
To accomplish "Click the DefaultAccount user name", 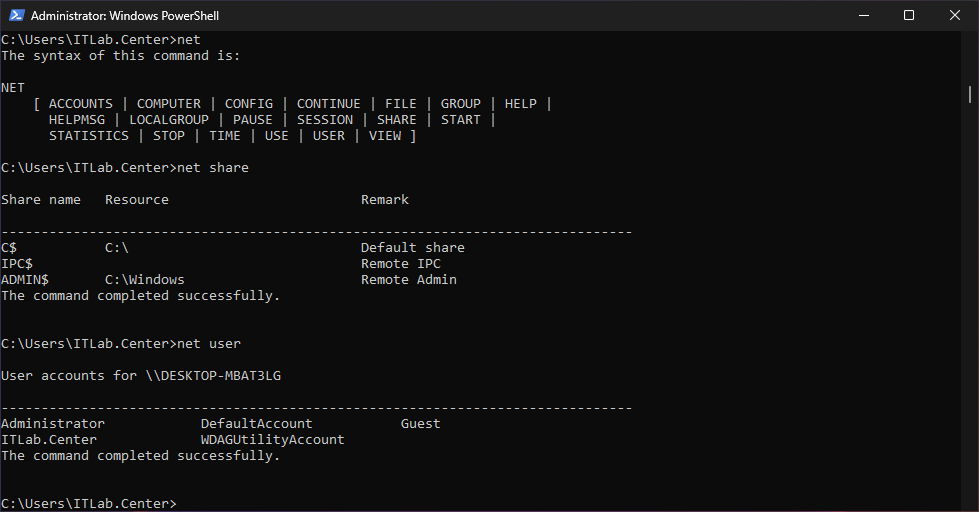I will [x=256, y=424].
